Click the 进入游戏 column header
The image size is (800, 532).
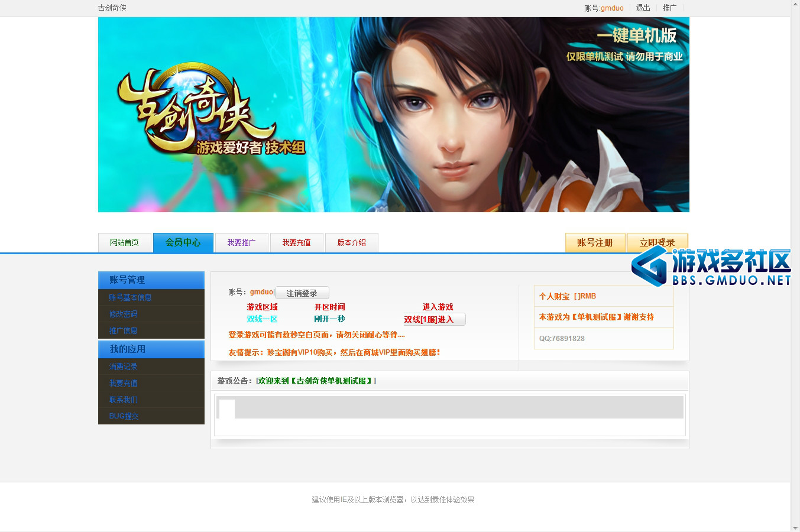click(x=438, y=307)
